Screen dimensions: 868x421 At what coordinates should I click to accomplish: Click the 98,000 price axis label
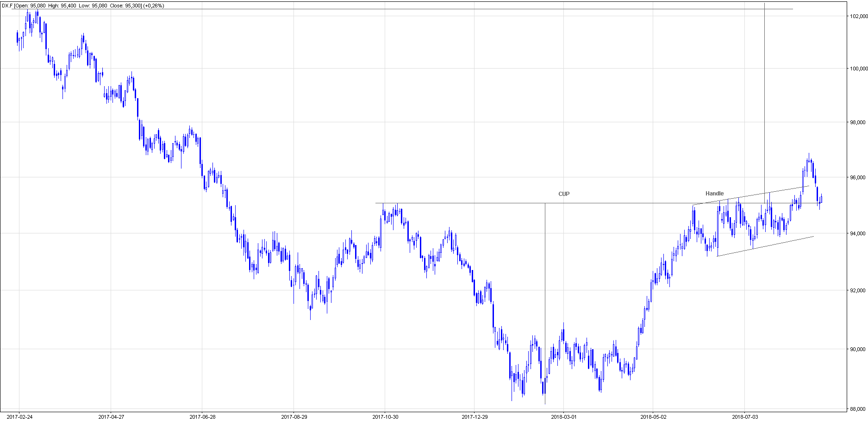coord(858,122)
